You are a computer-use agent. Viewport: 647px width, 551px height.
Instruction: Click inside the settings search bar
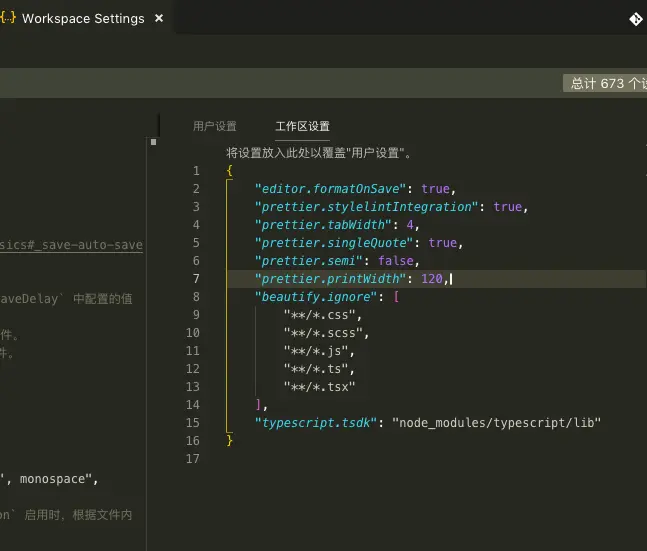[281, 83]
